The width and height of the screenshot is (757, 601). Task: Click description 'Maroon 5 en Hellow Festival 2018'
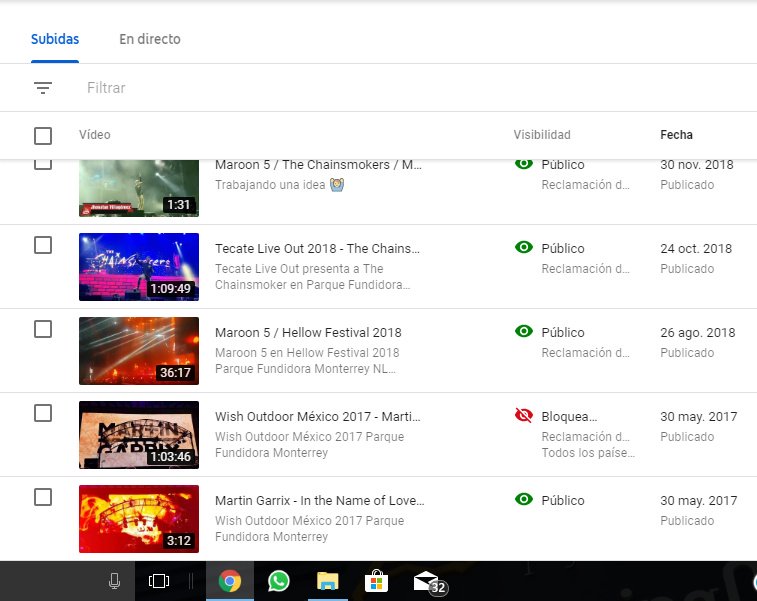click(307, 353)
